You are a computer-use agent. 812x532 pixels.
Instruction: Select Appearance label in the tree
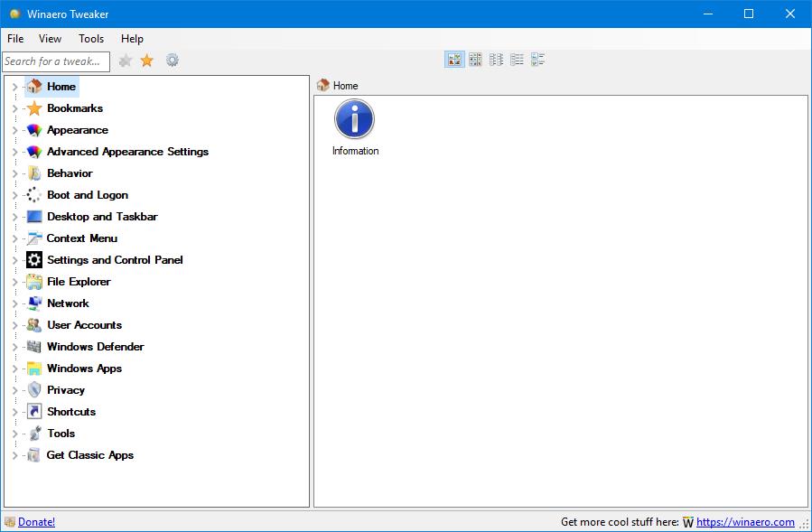[x=78, y=130]
